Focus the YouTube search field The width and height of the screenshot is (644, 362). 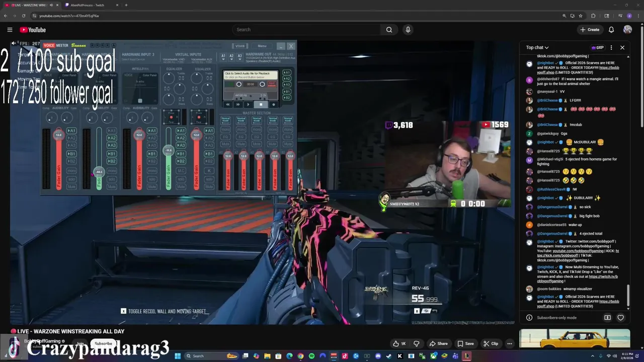pos(307,30)
